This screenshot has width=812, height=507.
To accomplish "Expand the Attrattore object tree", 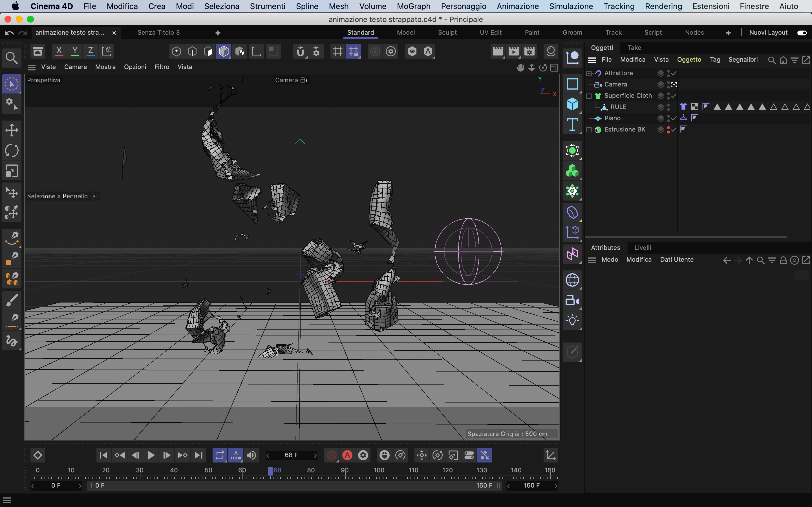I will click(589, 73).
